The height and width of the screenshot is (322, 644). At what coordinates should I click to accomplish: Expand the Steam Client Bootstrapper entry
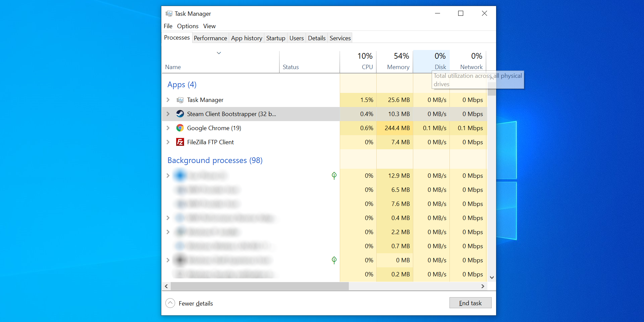[168, 114]
